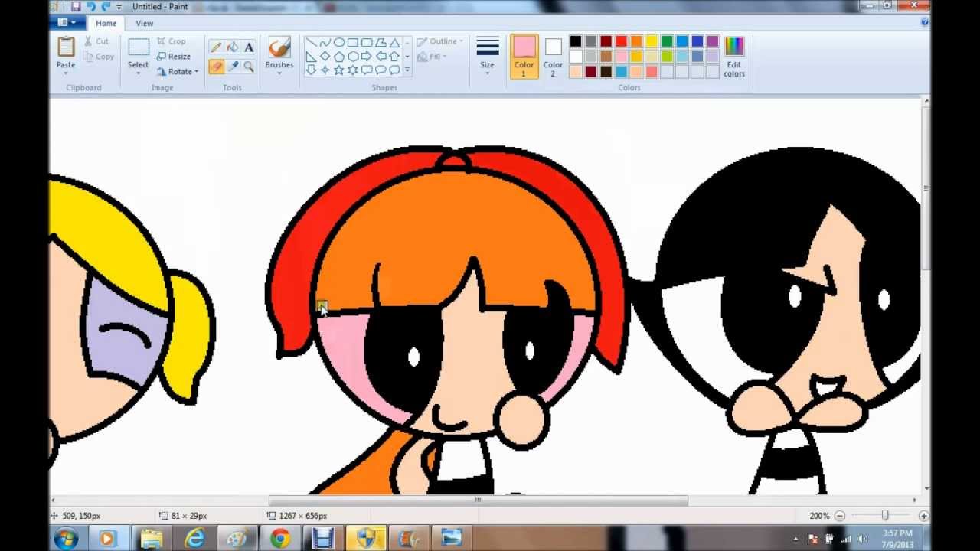Select the Text tool
The height and width of the screenshot is (551, 980).
(249, 47)
